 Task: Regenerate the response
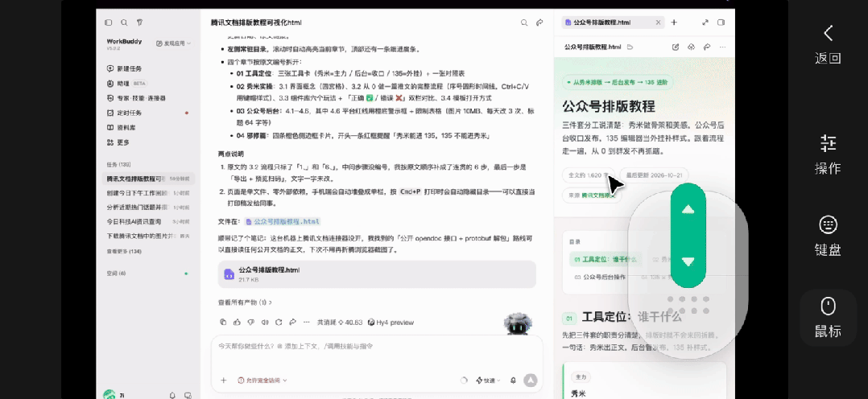[279, 322]
